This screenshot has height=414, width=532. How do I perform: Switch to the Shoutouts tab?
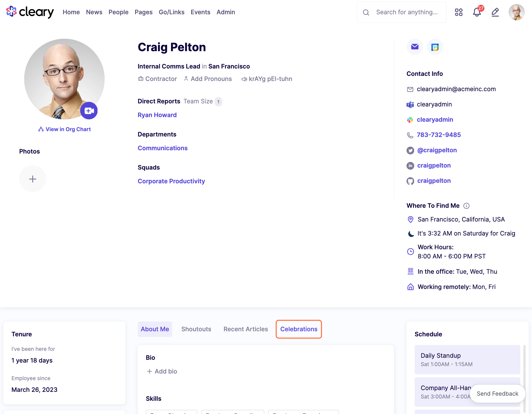click(x=196, y=329)
